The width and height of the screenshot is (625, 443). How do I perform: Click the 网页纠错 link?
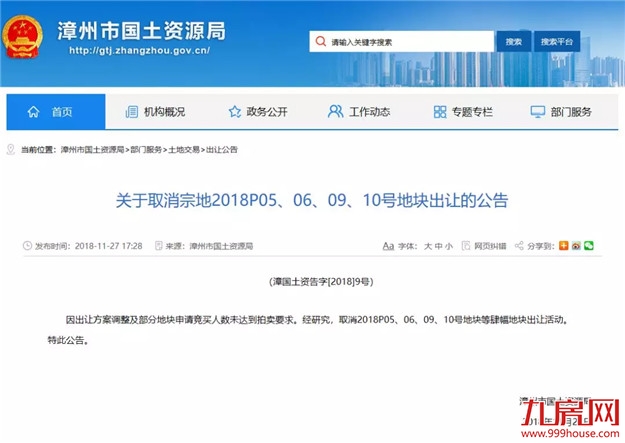click(x=490, y=246)
